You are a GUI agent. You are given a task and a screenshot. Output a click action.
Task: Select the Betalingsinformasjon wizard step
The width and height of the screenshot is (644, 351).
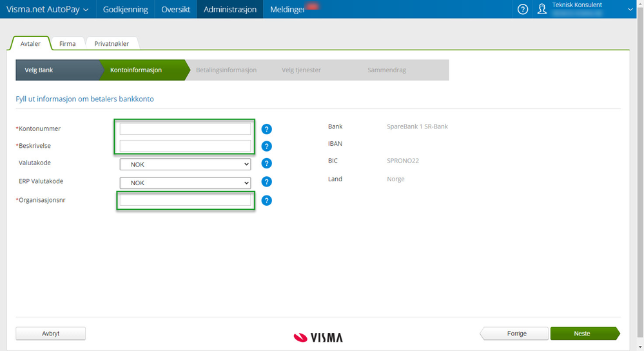[226, 70]
